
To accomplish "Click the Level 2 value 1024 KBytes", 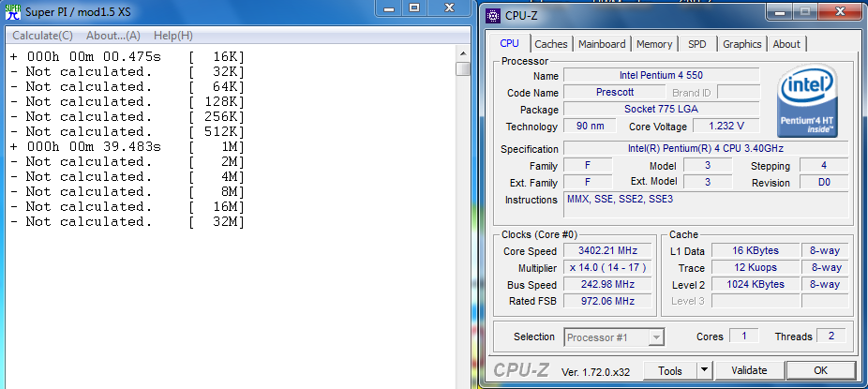I will [756, 284].
